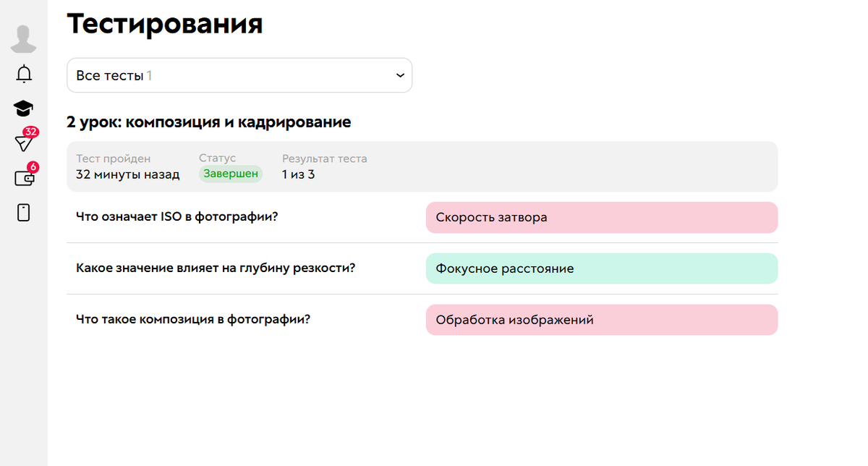Select the paper plane icon with 32 badge

(x=22, y=142)
